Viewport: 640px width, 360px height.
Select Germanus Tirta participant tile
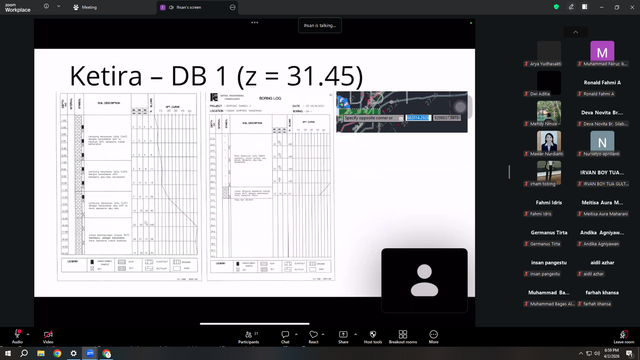(549, 235)
